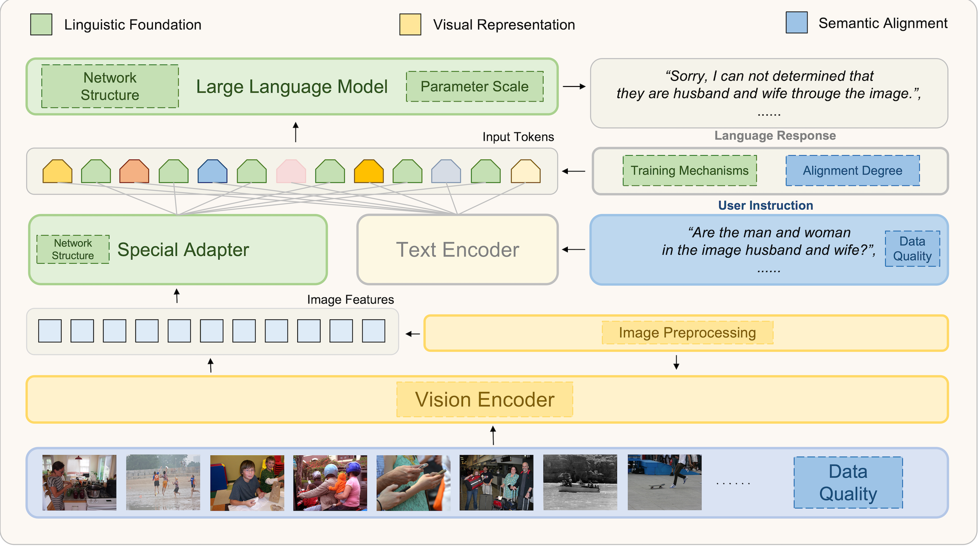Click the Text Encoder block
Image resolution: width=980 pixels, height=548 pixels.
[x=458, y=250]
